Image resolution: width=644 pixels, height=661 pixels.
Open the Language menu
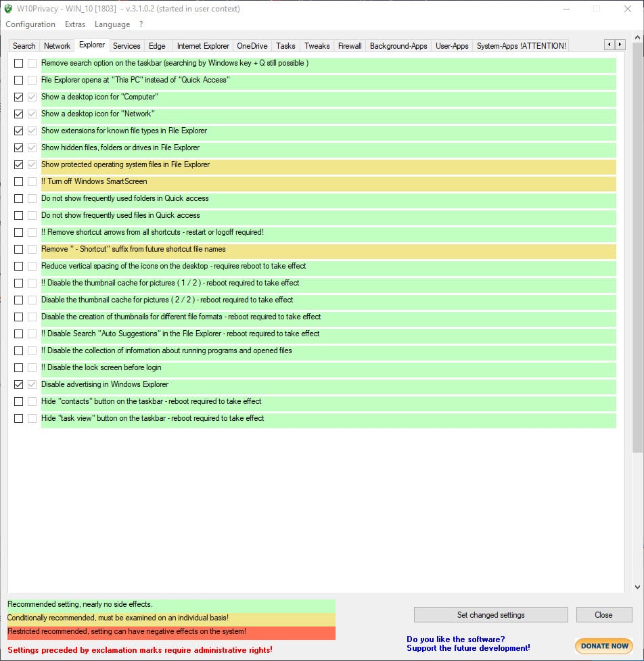tap(112, 24)
